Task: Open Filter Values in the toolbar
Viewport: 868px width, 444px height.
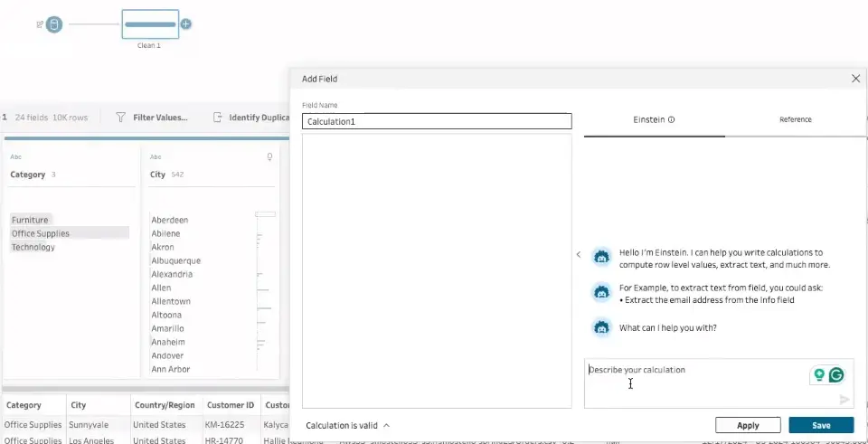Action: click(160, 118)
